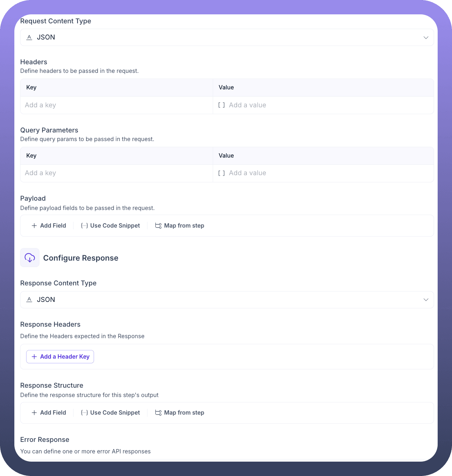
Task: Click the Payload code snippet braces icon
Action: click(x=84, y=226)
